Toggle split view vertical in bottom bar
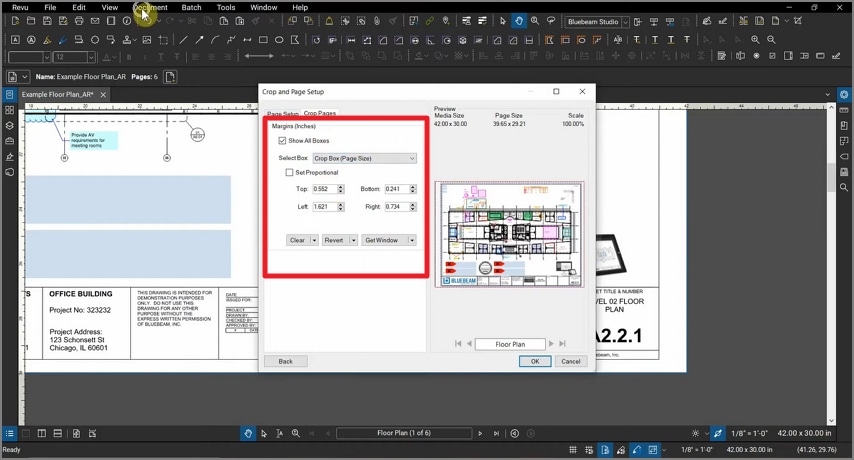Viewport: 854px width, 460px height. tap(41, 433)
